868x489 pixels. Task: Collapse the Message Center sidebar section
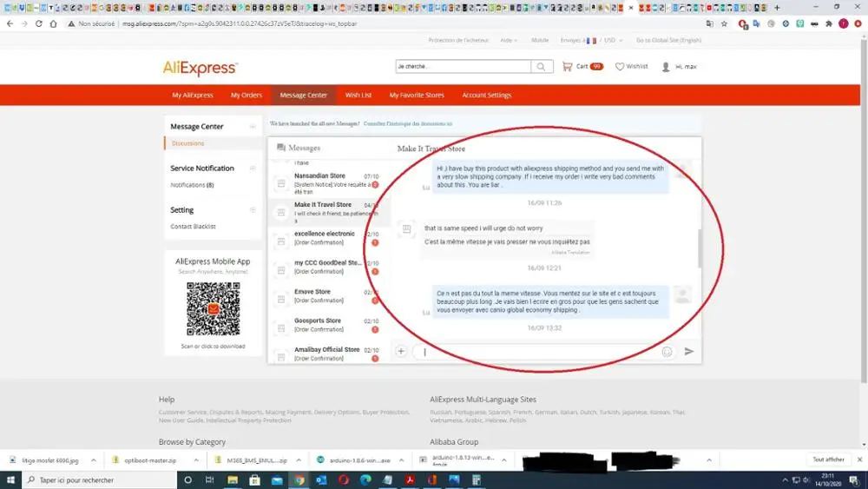point(253,127)
